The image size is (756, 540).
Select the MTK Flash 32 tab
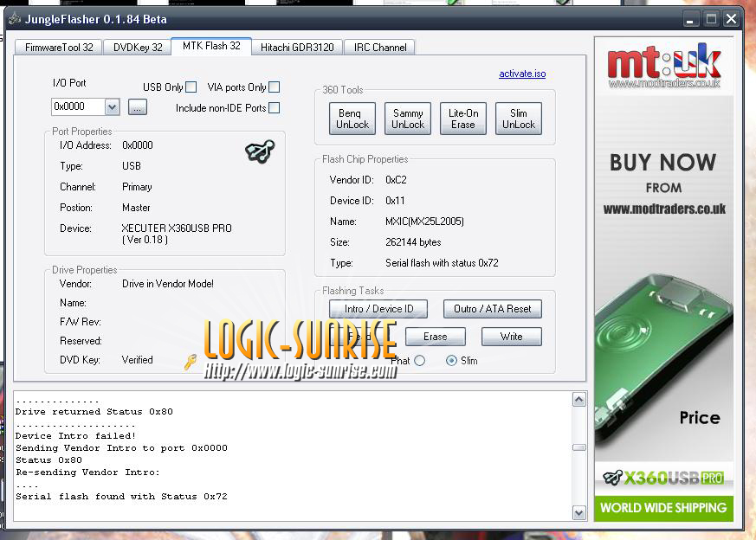point(211,46)
